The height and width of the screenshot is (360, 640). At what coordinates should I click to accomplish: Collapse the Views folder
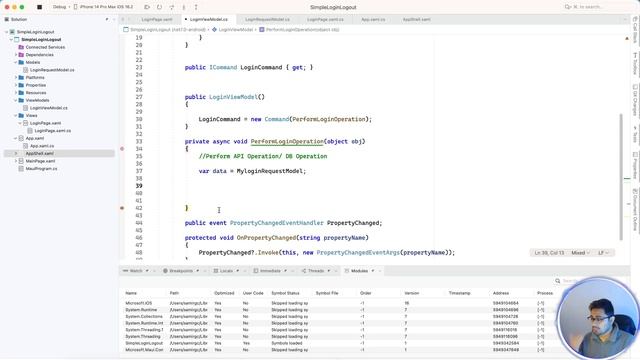click(16, 116)
